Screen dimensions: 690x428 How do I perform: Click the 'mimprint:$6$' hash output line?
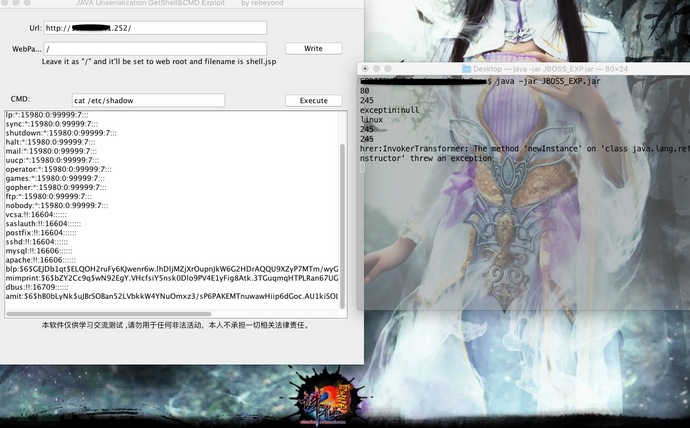[x=172, y=278]
